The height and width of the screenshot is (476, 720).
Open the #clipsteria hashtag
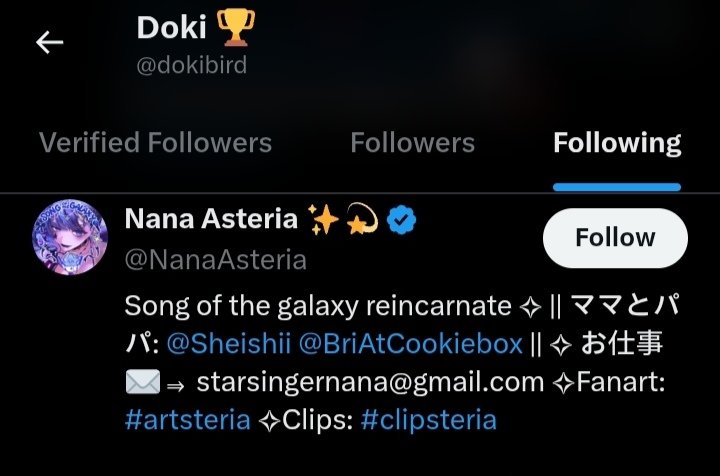click(428, 419)
